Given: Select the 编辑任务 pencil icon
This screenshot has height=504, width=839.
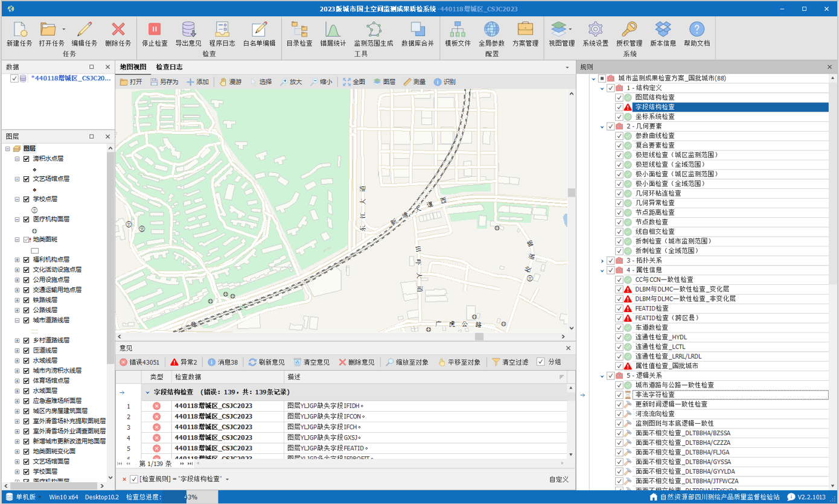Looking at the screenshot, I should click(x=85, y=29).
